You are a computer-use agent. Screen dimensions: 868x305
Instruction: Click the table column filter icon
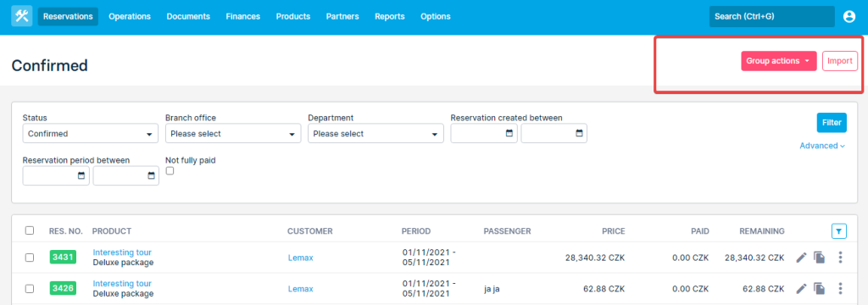tap(839, 231)
